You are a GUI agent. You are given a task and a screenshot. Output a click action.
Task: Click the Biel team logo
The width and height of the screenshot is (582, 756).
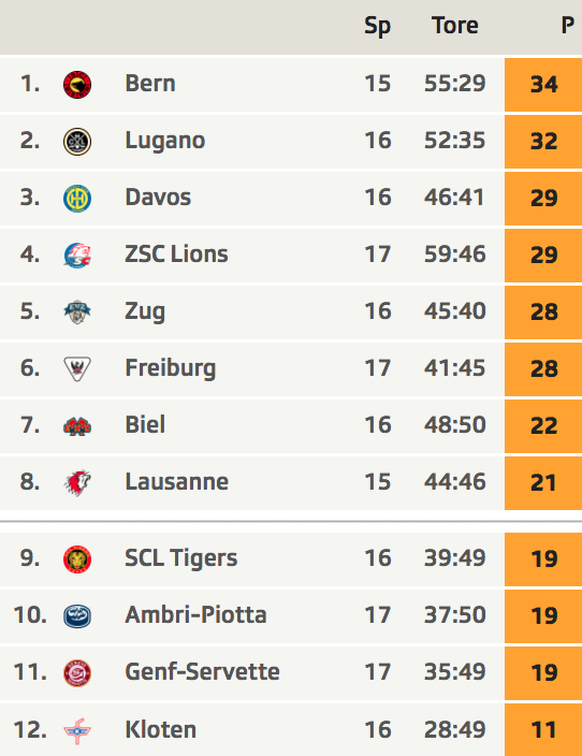coord(77,426)
